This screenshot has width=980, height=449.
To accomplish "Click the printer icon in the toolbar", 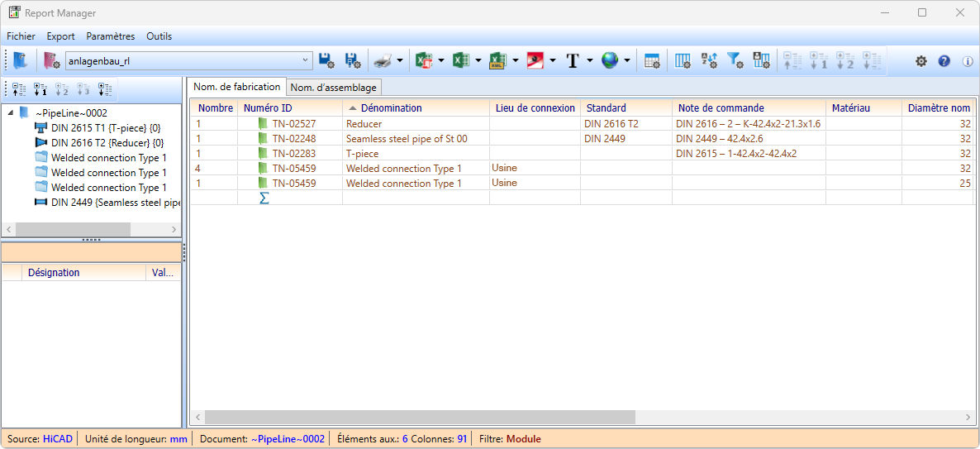I will (x=381, y=60).
